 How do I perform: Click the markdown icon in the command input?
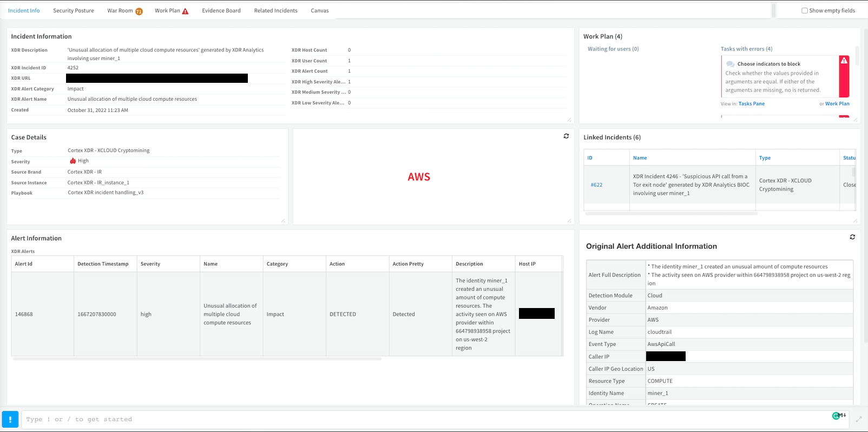(843, 416)
